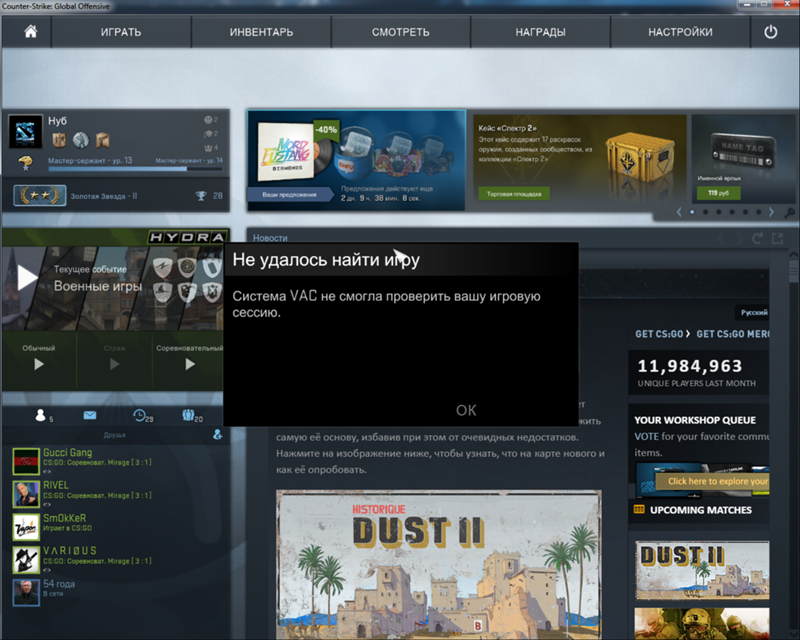This screenshot has width=800, height=640.
Task: Click the add friend icon
Action: pos(217,434)
